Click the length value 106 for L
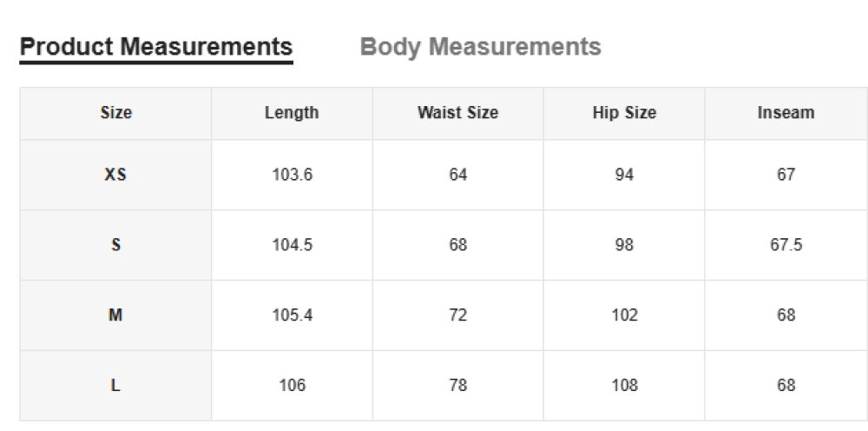Image resolution: width=868 pixels, height=431 pixels. tap(292, 386)
